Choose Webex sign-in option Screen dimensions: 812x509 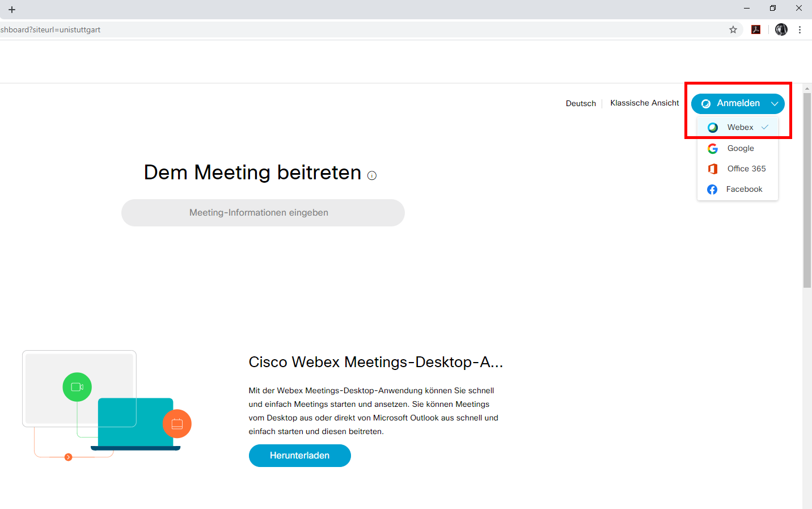(738, 127)
